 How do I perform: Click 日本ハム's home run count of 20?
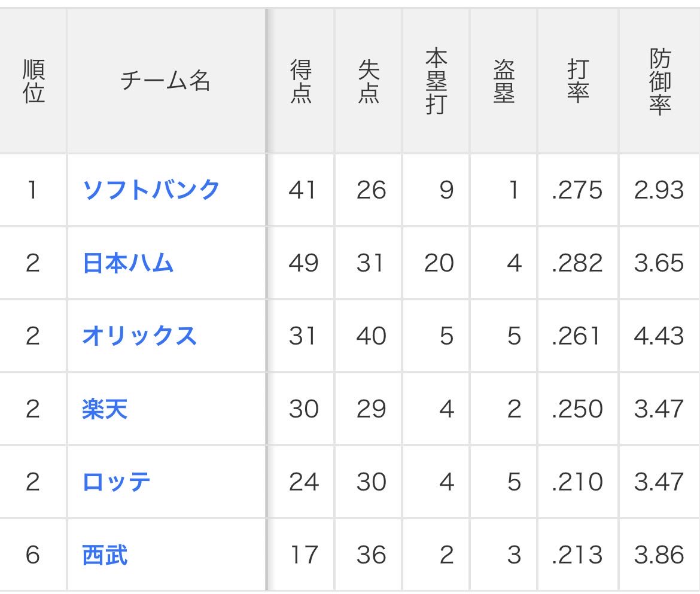coord(439,263)
